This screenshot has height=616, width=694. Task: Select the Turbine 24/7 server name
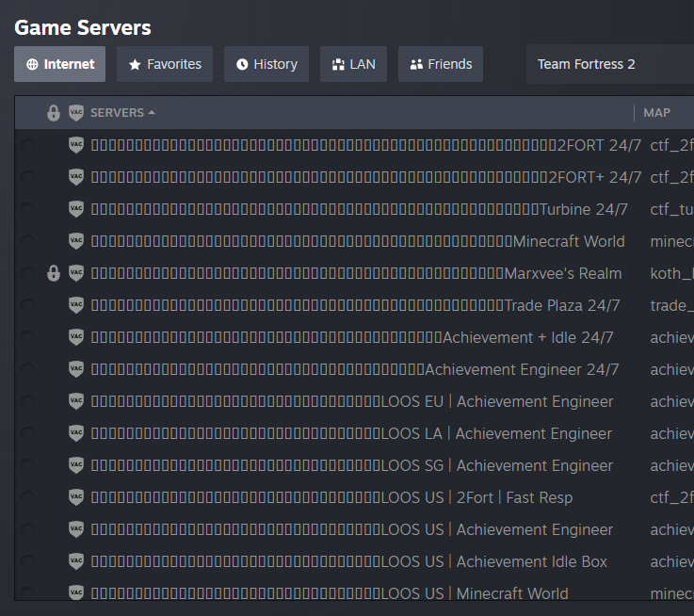coord(360,209)
